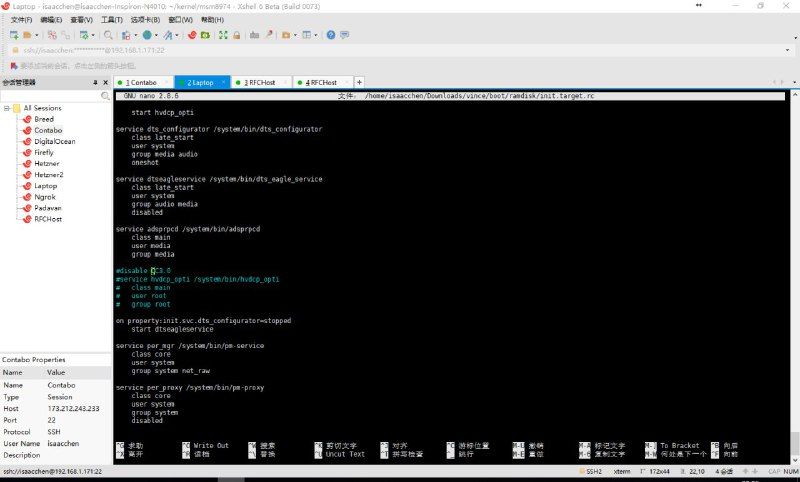Close the session manager panel with X
Viewport: 800px width, 482px height.
106,82
